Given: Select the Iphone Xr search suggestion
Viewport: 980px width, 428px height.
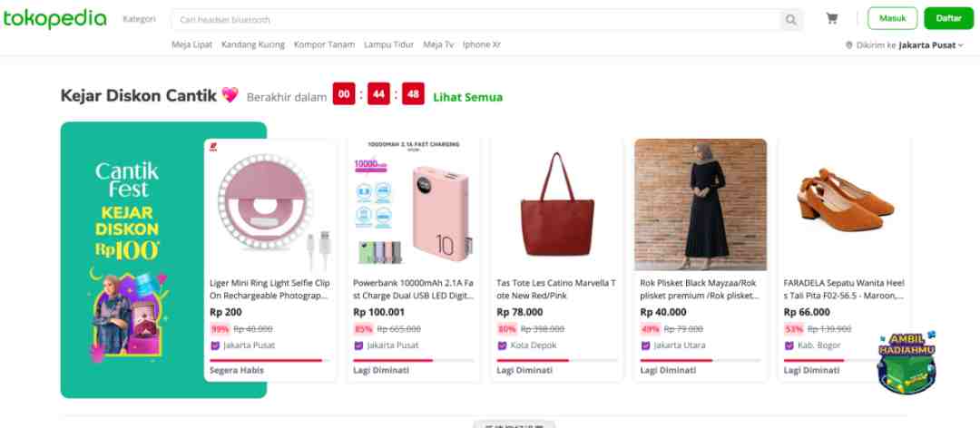Looking at the screenshot, I should tap(481, 44).
